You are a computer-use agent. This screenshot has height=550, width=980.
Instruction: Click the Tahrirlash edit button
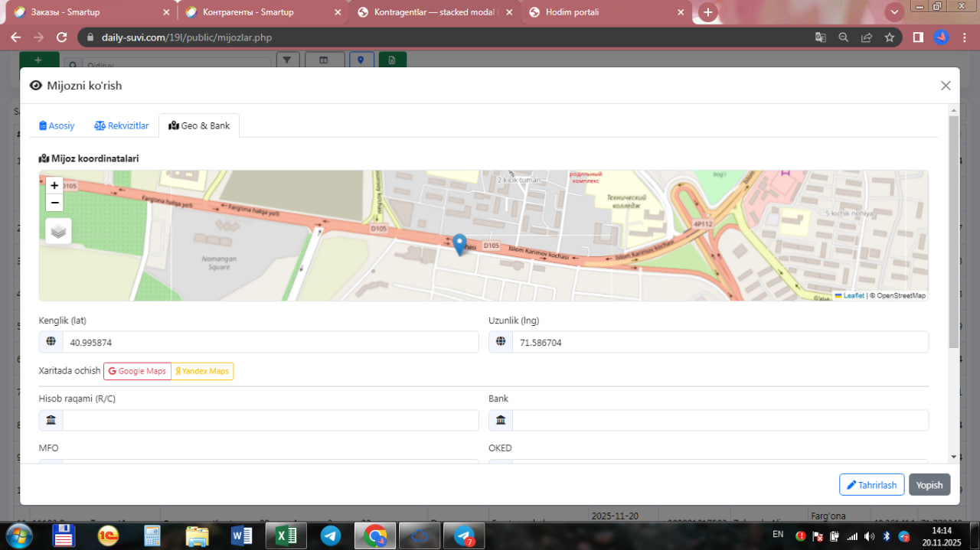(x=871, y=485)
